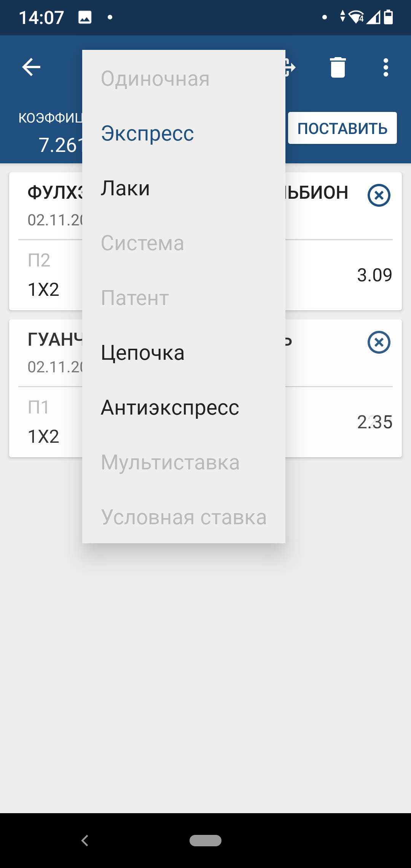The image size is (411, 868).
Task: Tap the greyed-out Система option
Action: 143,243
